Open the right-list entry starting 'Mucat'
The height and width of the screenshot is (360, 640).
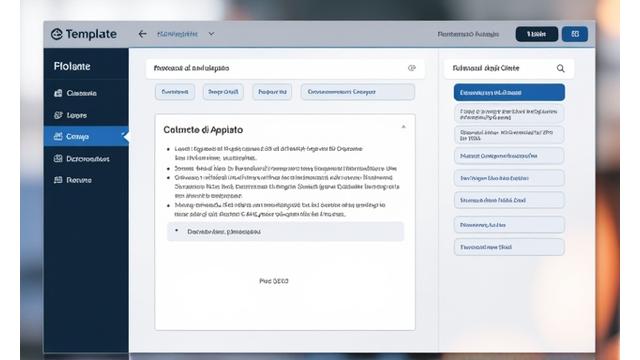[x=509, y=156]
